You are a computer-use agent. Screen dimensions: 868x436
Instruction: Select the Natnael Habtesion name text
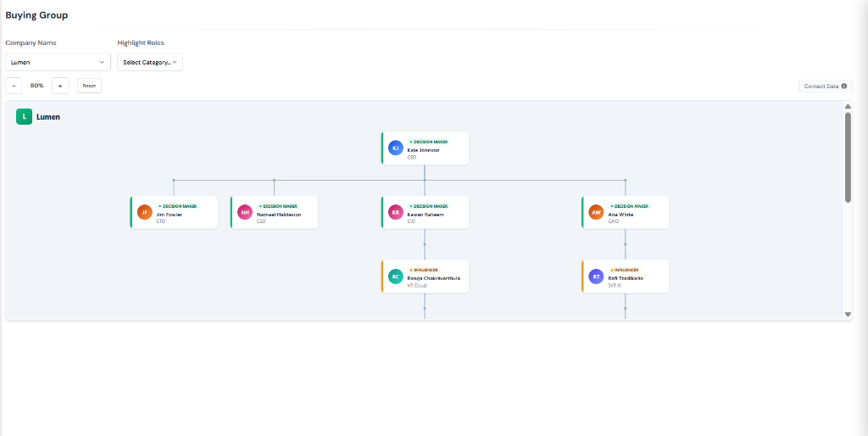(279, 215)
